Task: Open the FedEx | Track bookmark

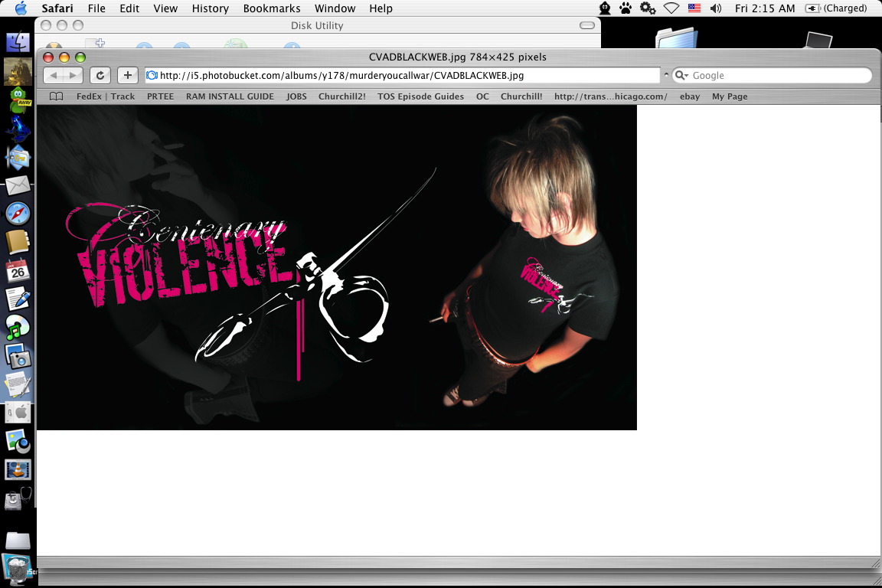Action: [x=105, y=96]
